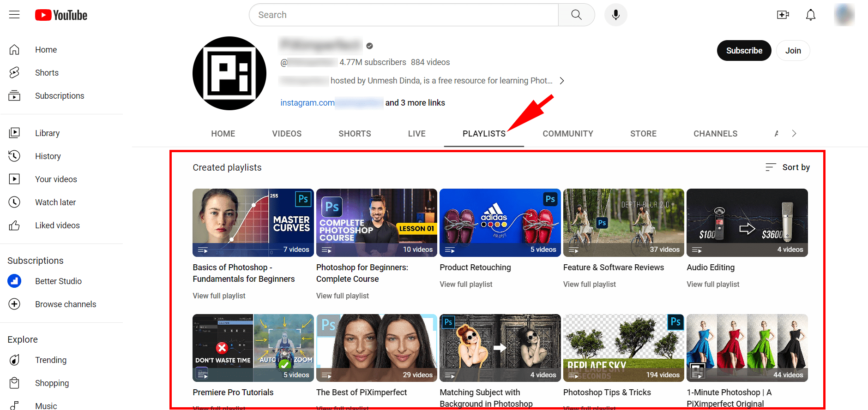The width and height of the screenshot is (868, 410).
Task: View full playlist for Feature & Software Reviews
Action: 589,284
